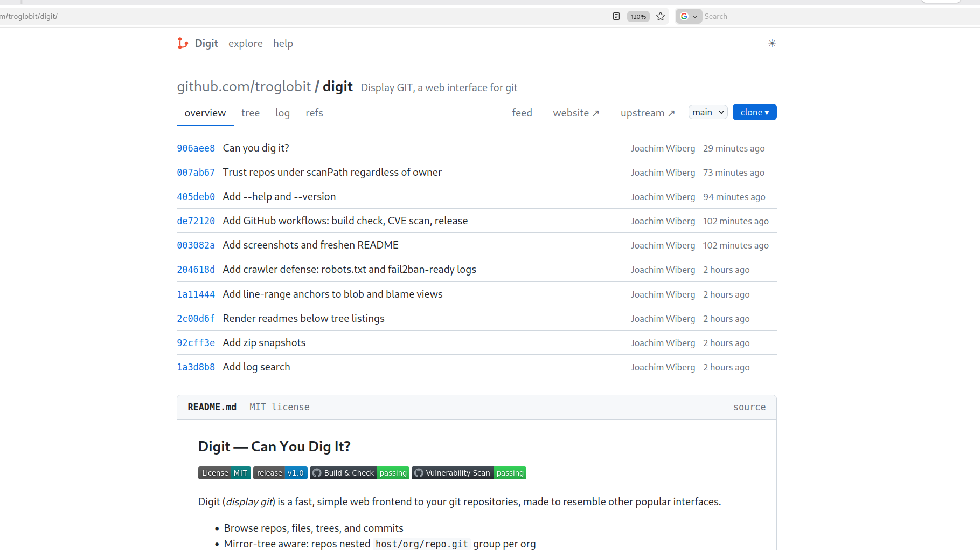
Task: Click the License MIT badge
Action: 225,473
